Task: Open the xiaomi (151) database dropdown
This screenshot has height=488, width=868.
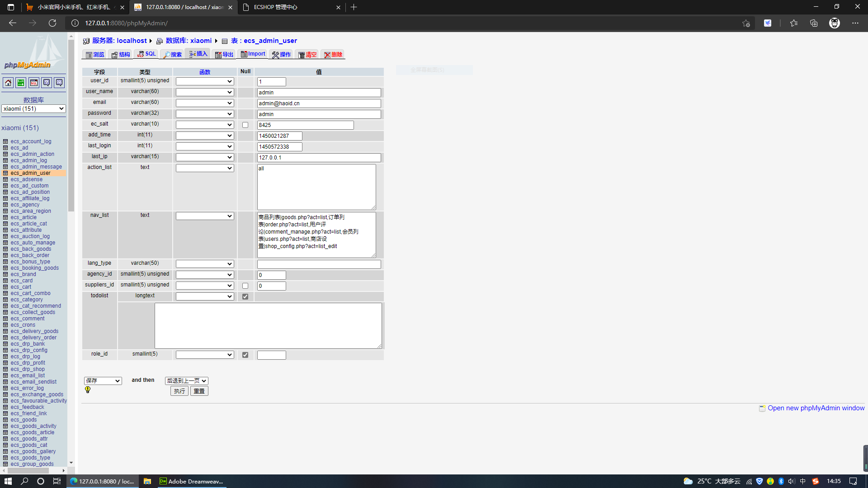Action: (34, 109)
